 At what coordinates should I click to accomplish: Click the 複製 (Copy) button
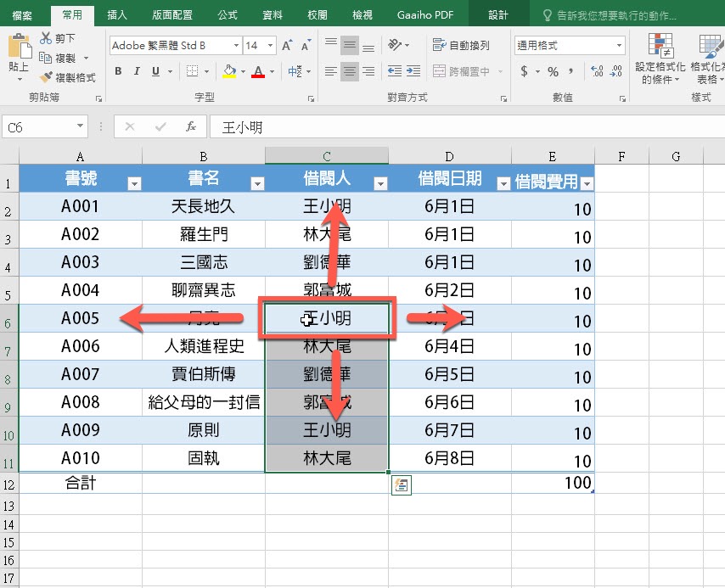coord(58,58)
